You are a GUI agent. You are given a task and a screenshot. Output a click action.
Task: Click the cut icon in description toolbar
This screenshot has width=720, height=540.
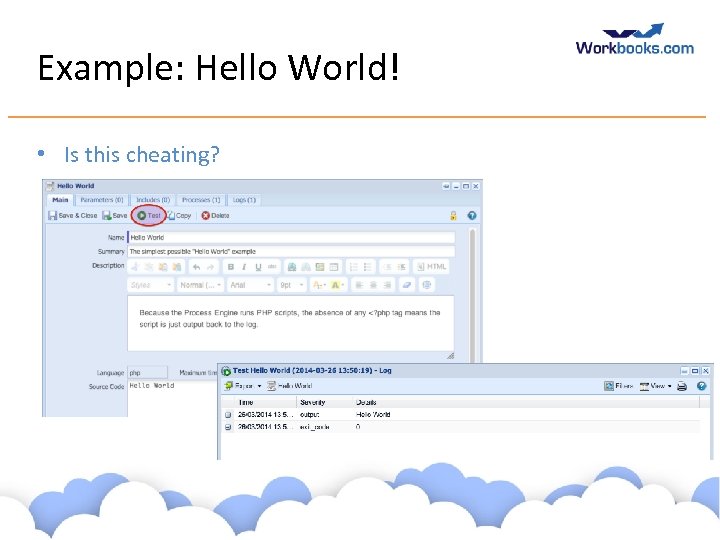(135, 267)
